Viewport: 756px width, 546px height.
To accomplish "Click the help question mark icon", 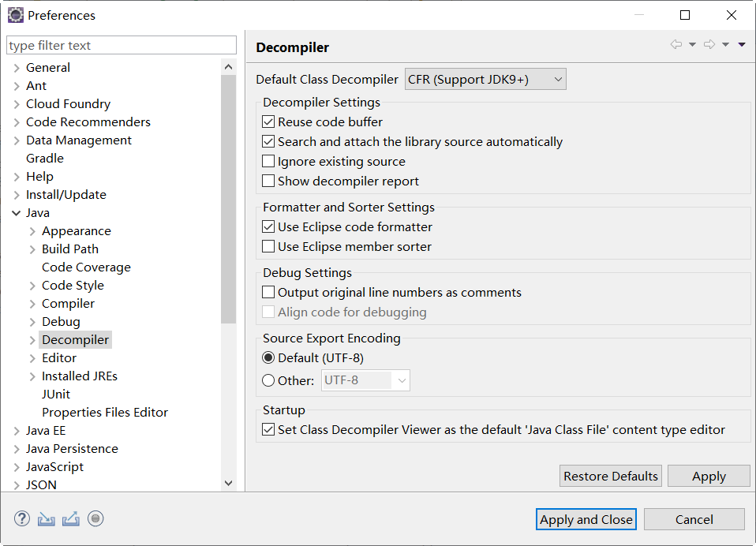I will point(21,518).
